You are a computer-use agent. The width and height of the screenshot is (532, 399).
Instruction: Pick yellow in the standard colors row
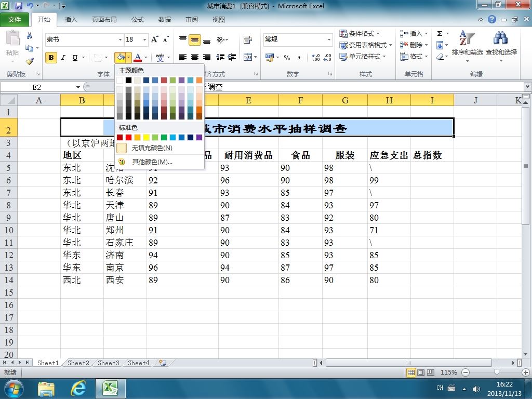(146, 137)
